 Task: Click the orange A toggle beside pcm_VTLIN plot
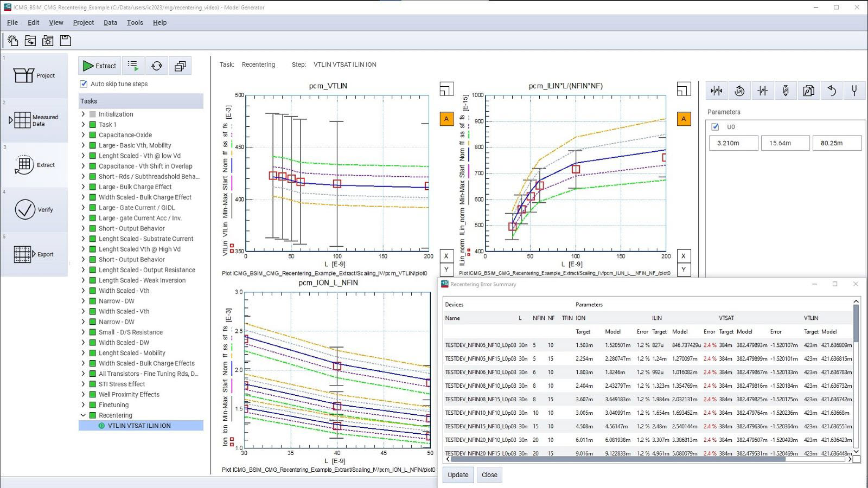point(446,118)
